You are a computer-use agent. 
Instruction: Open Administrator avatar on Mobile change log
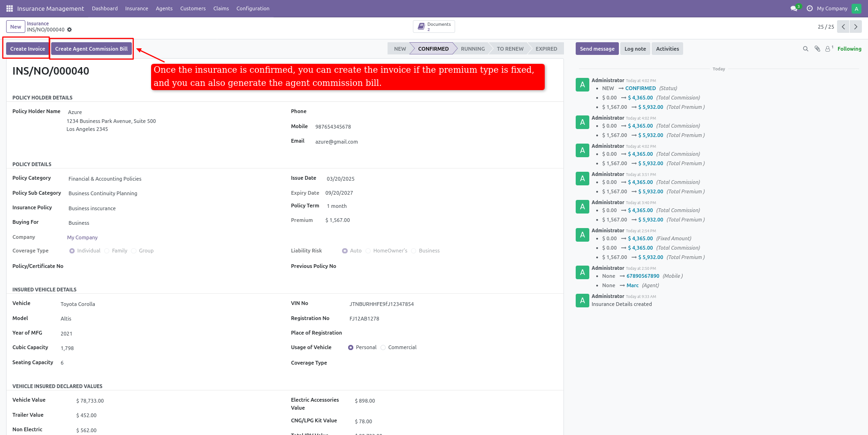[x=582, y=272]
